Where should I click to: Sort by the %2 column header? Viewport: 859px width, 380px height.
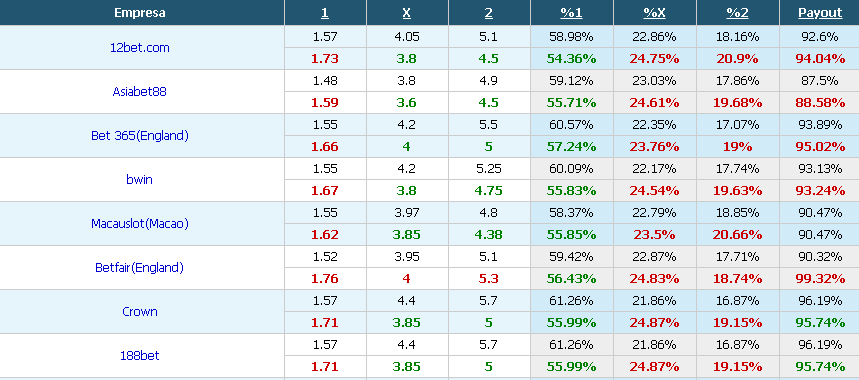[x=737, y=13]
